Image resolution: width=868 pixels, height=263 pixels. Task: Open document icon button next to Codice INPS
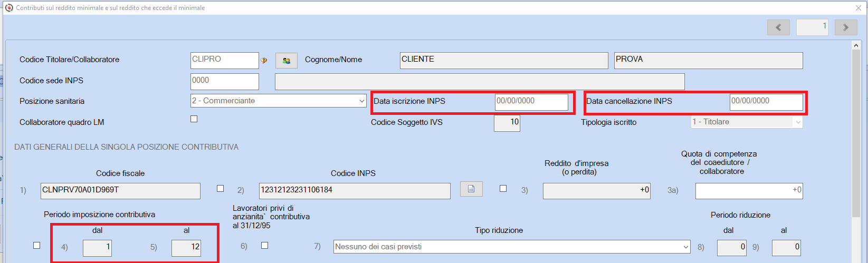(x=471, y=189)
